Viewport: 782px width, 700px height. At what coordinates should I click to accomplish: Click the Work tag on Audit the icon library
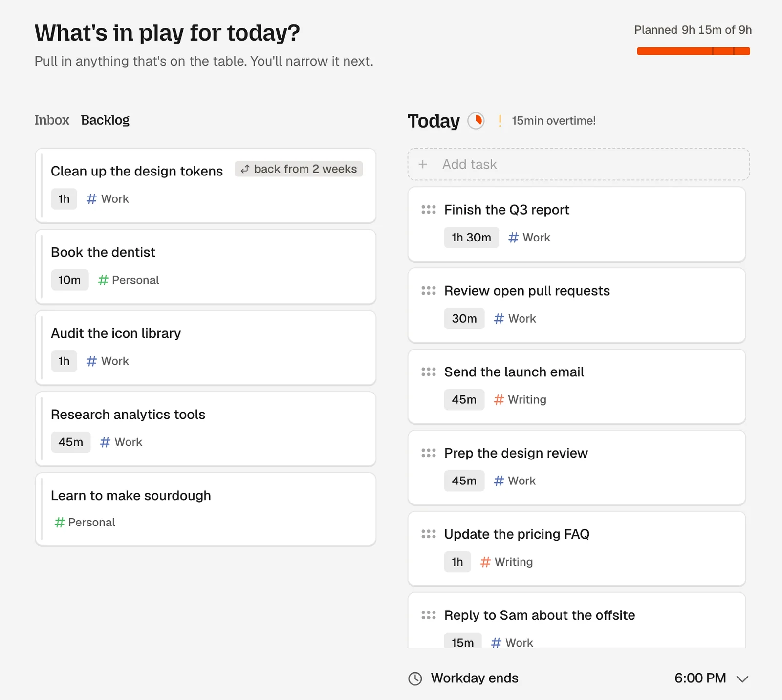pyautogui.click(x=108, y=361)
